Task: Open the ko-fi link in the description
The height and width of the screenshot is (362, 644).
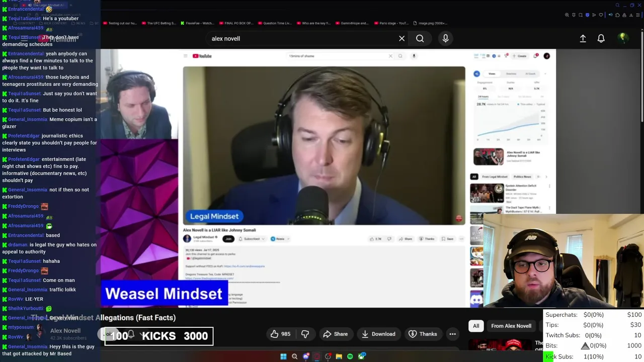Action: 244,266
